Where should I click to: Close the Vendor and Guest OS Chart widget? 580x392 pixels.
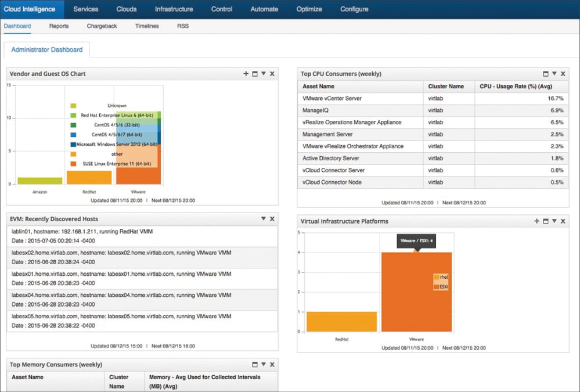coord(272,74)
